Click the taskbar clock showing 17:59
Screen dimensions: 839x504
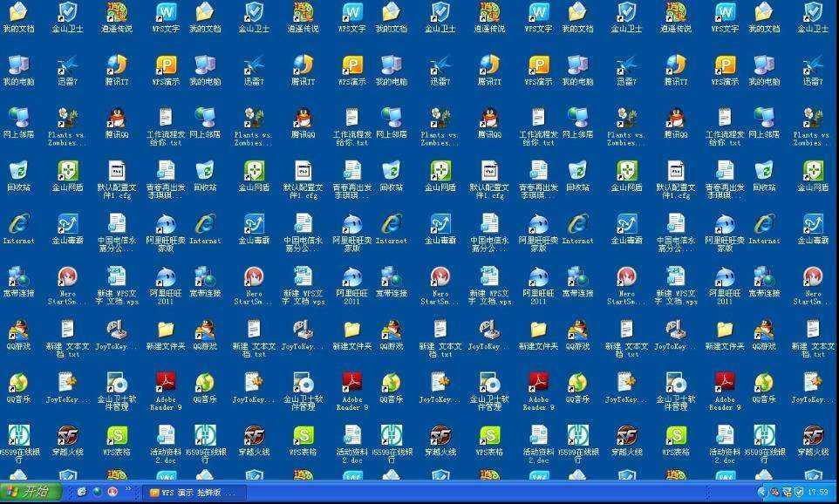[x=818, y=493]
